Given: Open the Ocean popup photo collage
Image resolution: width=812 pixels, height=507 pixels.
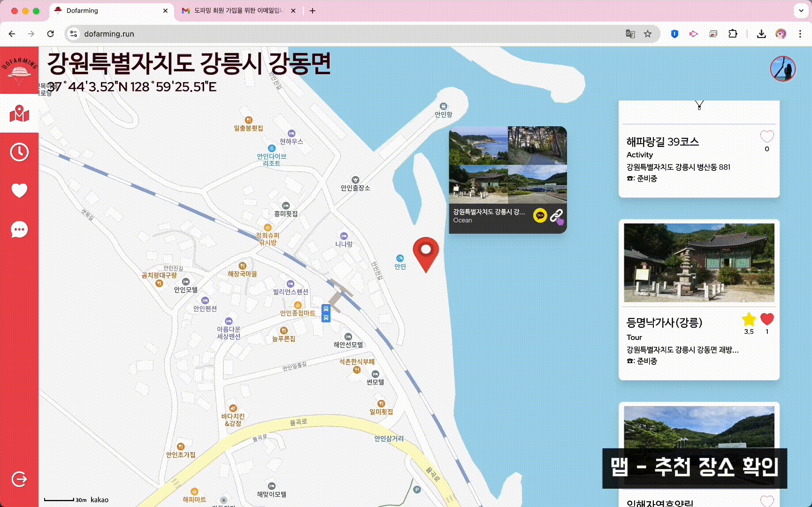Looking at the screenshot, I should point(508,165).
